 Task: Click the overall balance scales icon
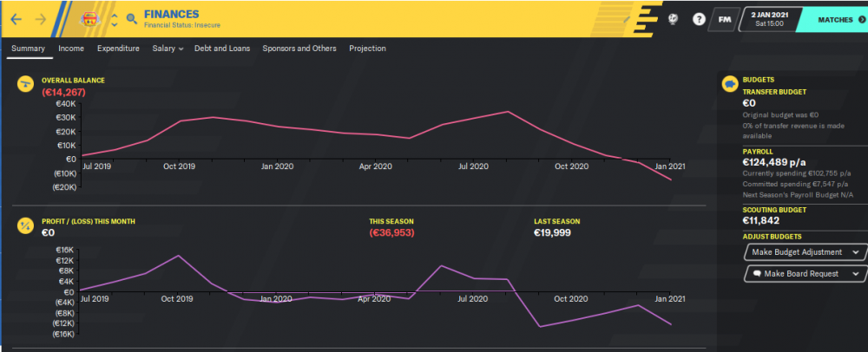pos(25,85)
